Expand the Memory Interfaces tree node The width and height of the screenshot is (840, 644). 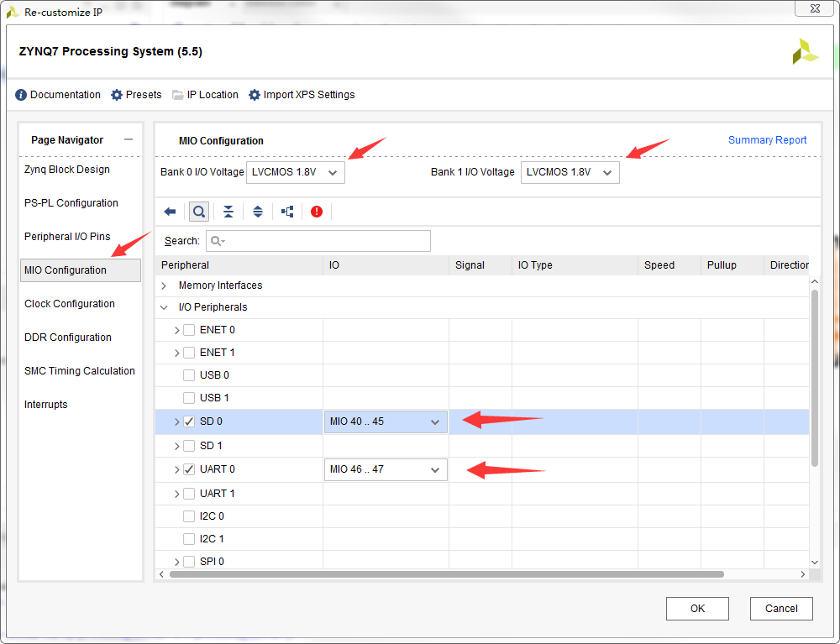[164, 285]
